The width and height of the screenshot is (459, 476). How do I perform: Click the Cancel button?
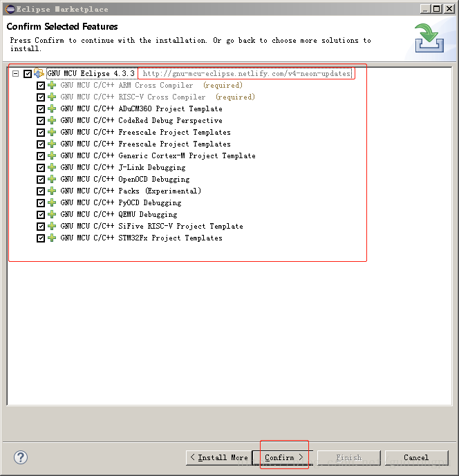coord(416,457)
